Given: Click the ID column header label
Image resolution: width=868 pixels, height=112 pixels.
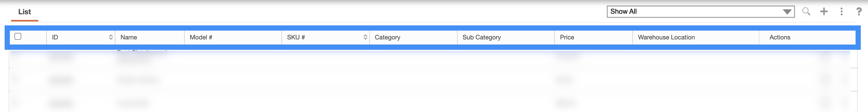Looking at the screenshot, I should tap(55, 37).
